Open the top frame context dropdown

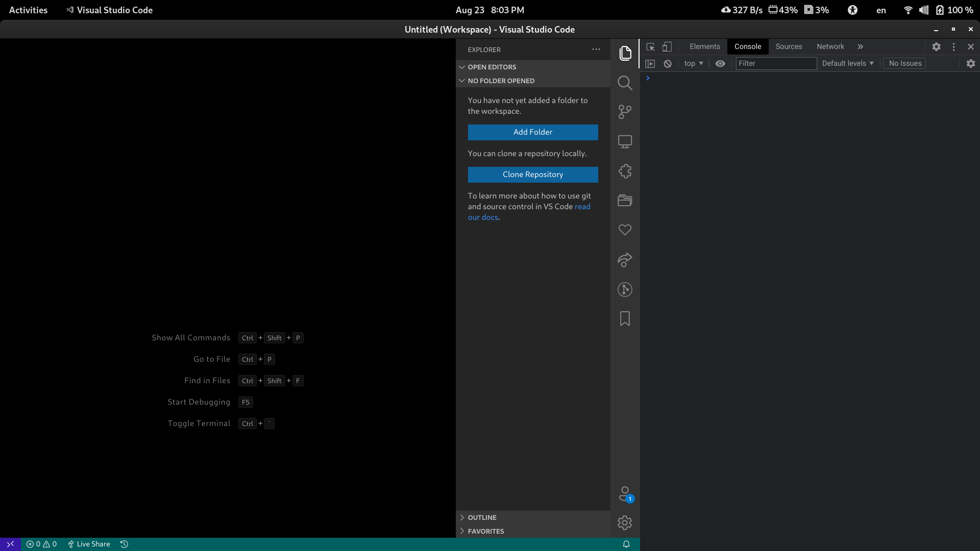pos(693,63)
